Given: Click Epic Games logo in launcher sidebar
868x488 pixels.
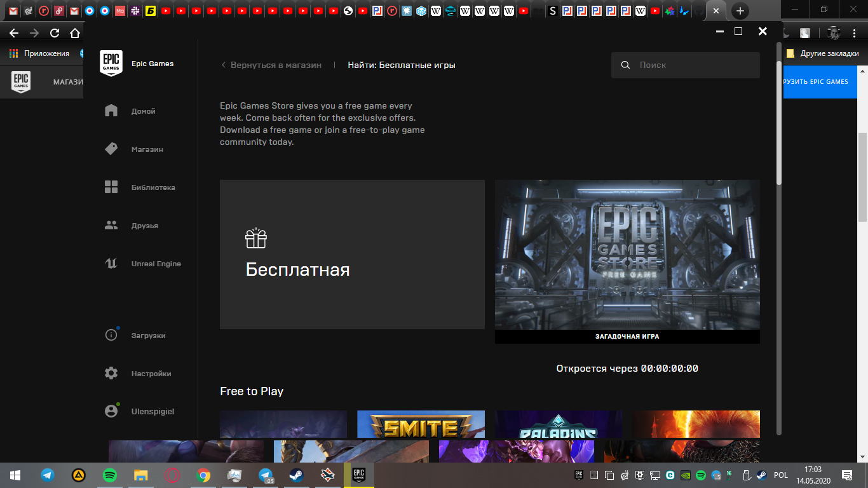Looking at the screenshot, I should pos(111,64).
